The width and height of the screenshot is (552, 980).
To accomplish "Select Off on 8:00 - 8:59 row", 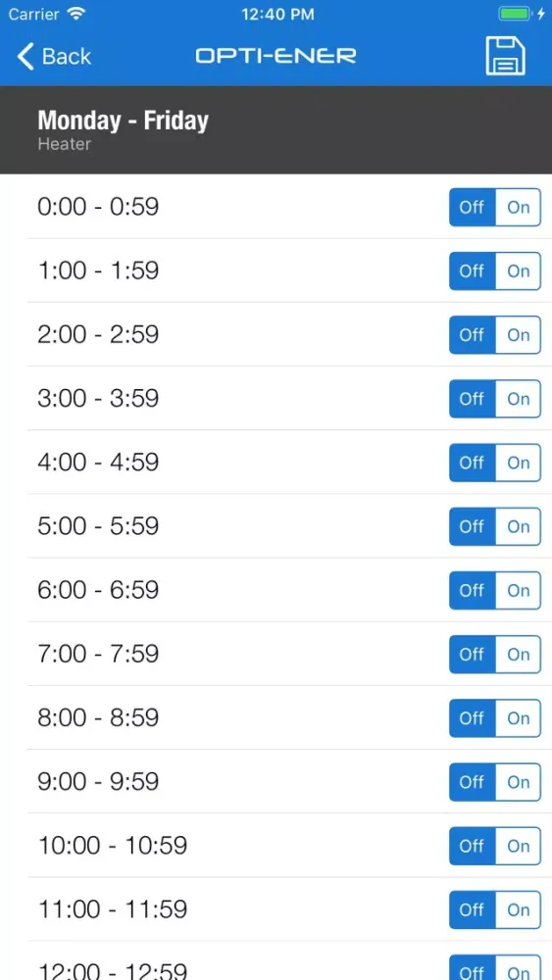I will click(472, 718).
